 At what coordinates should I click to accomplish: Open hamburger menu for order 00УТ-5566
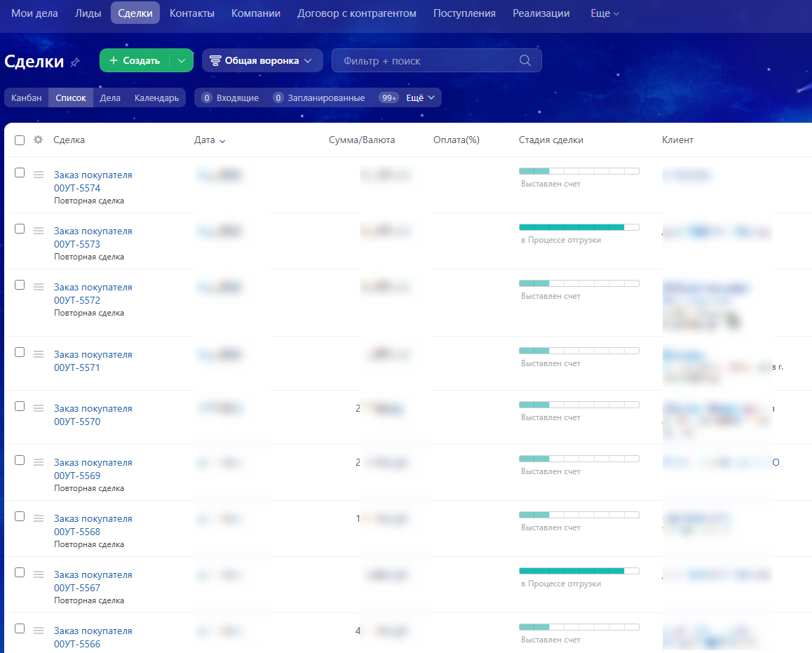click(39, 631)
